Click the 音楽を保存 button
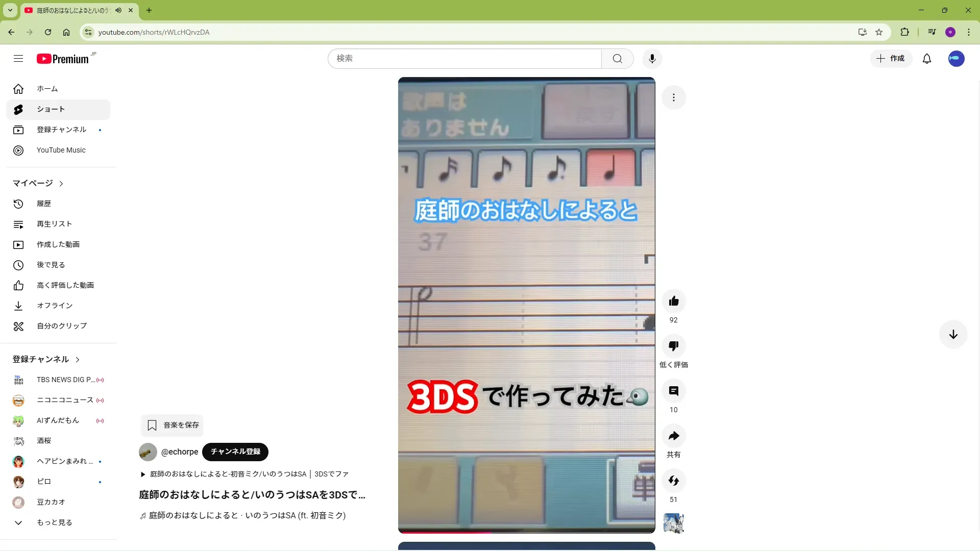Viewport: 980px width, 551px height. (172, 425)
